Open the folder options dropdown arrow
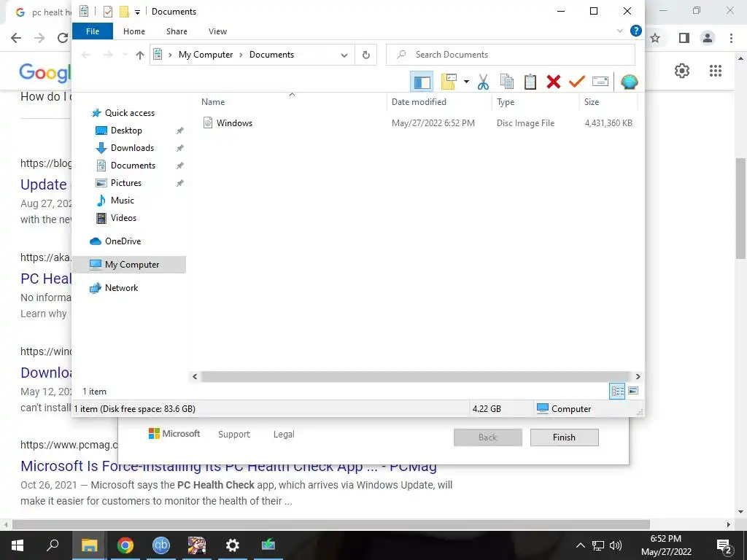 [x=466, y=82]
